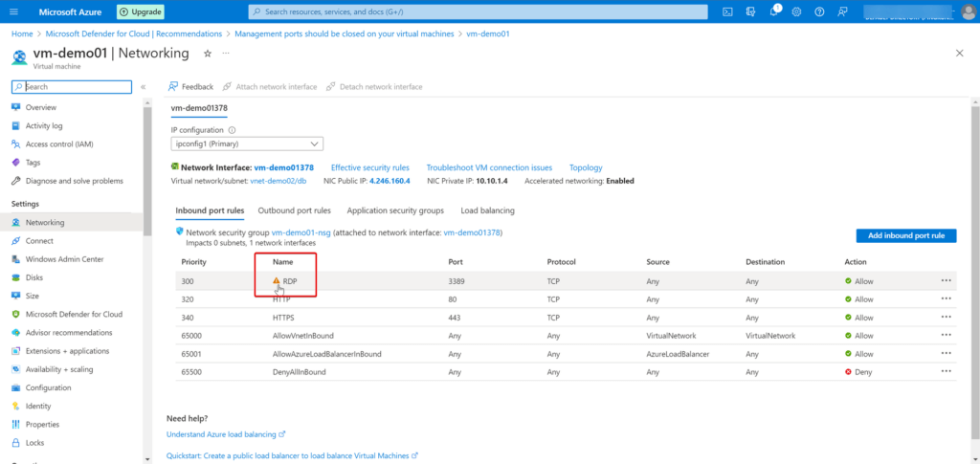Click Detach network interface
Image resolution: width=980 pixels, height=464 pixels.
[x=374, y=87]
